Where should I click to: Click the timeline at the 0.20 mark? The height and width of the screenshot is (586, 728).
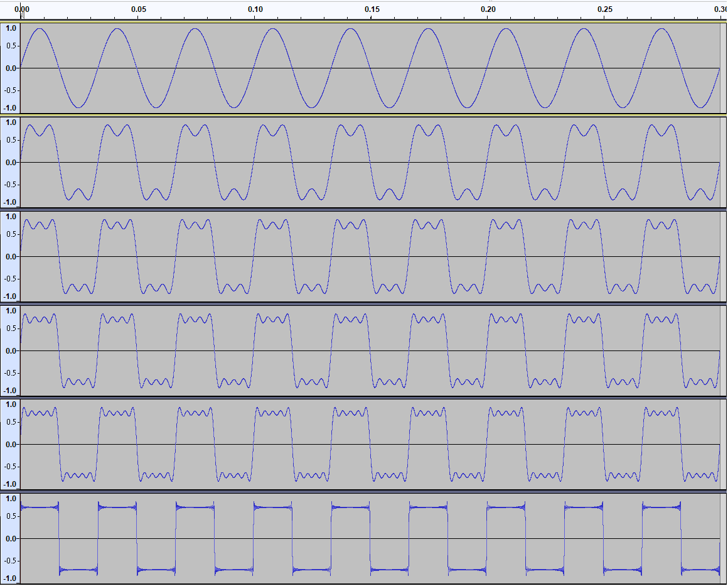click(489, 9)
